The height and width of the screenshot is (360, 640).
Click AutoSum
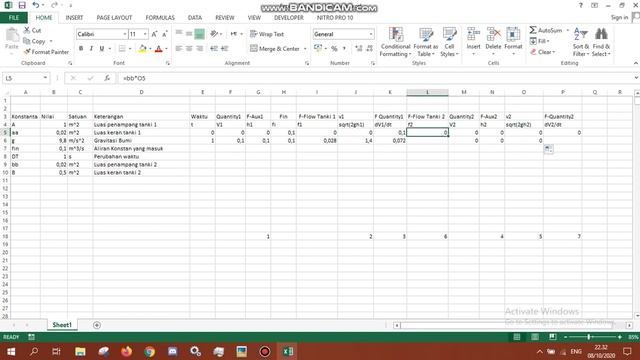coord(546,30)
